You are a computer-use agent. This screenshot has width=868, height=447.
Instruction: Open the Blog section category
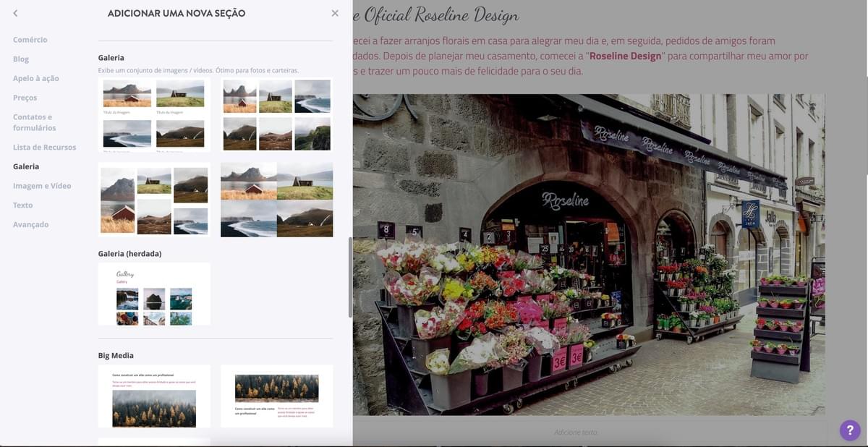click(x=21, y=59)
